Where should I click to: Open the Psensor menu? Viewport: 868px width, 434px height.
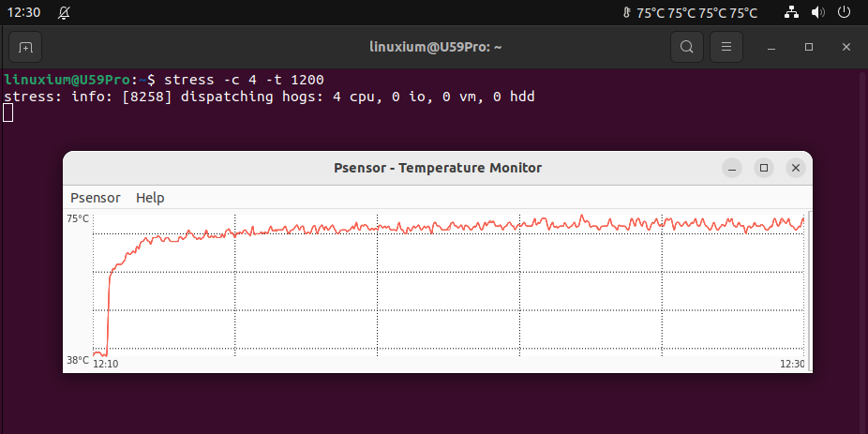click(96, 198)
